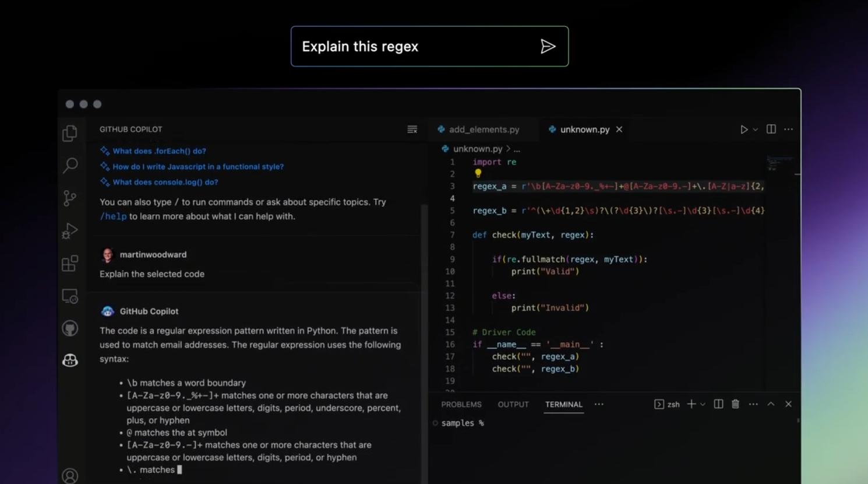
Task: Open the Extensions blocks icon
Action: pos(70,264)
